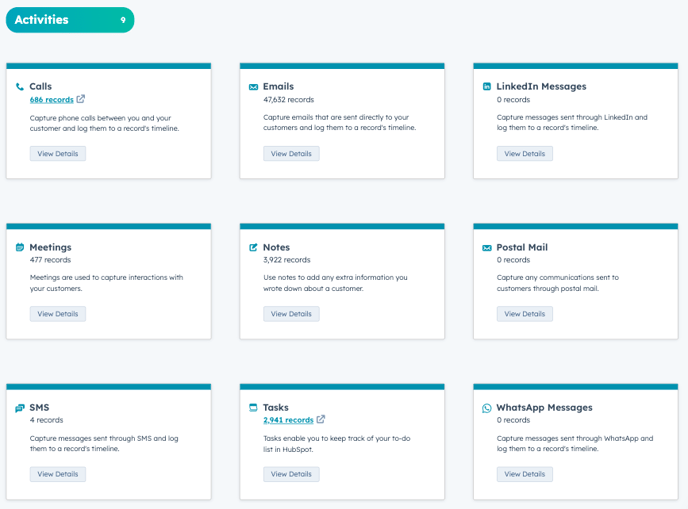Click the calendar icon beside Meetings
The image size is (688, 509).
click(20, 247)
